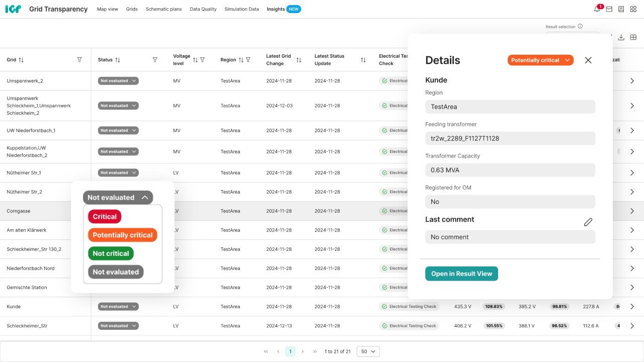Sort by Latest Grid Change column

299,60
